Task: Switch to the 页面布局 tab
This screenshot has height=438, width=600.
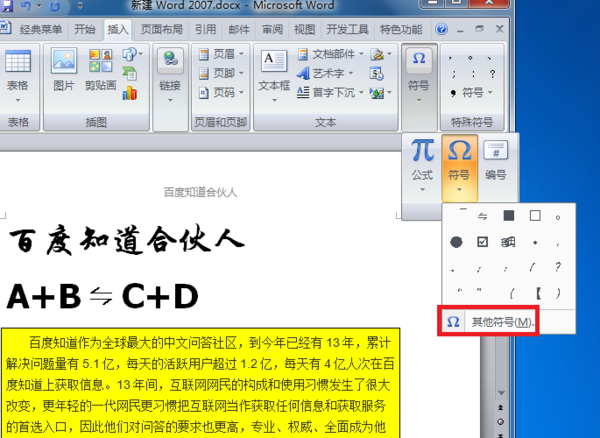Action: (162, 29)
